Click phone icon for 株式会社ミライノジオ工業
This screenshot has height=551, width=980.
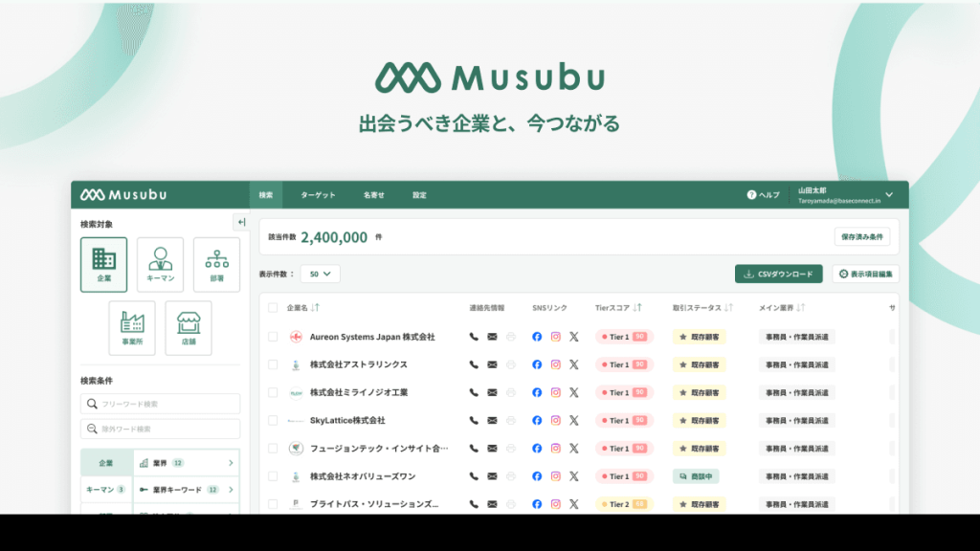tap(474, 392)
